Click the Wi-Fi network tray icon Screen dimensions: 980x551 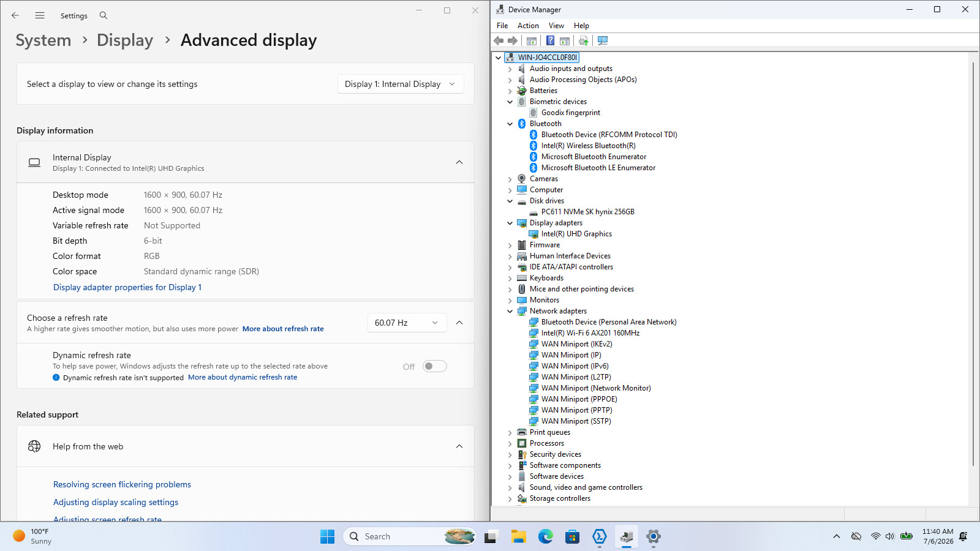pyautogui.click(x=876, y=536)
